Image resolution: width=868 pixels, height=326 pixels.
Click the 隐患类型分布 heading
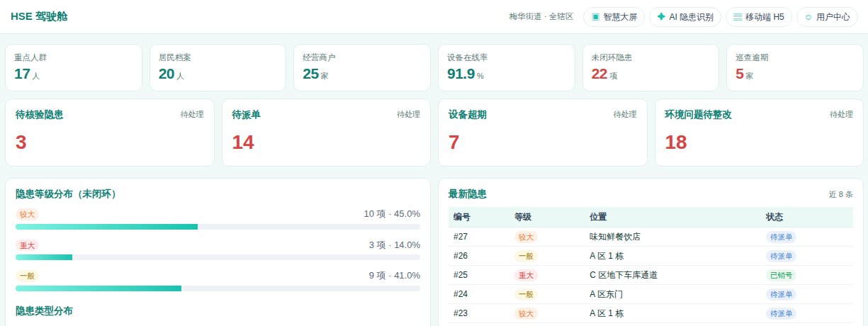coord(44,310)
